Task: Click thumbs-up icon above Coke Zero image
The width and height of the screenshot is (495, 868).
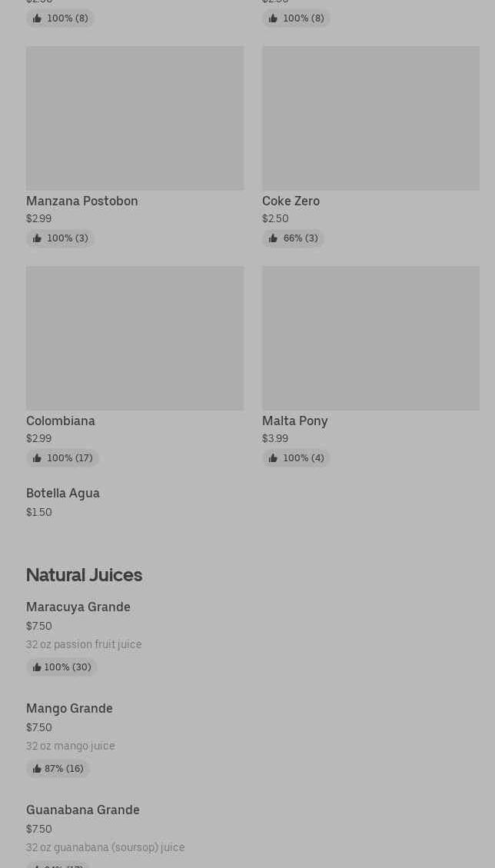Action: click(x=273, y=18)
